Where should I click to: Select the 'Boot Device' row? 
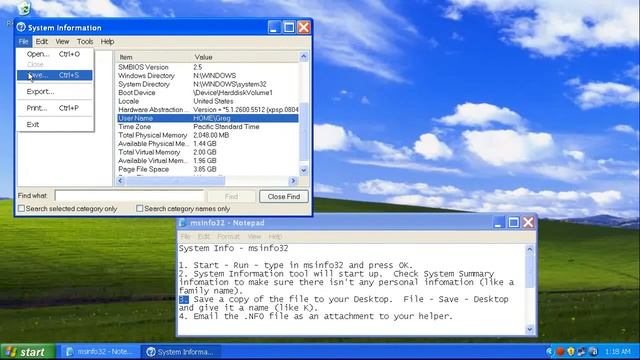(x=207, y=93)
